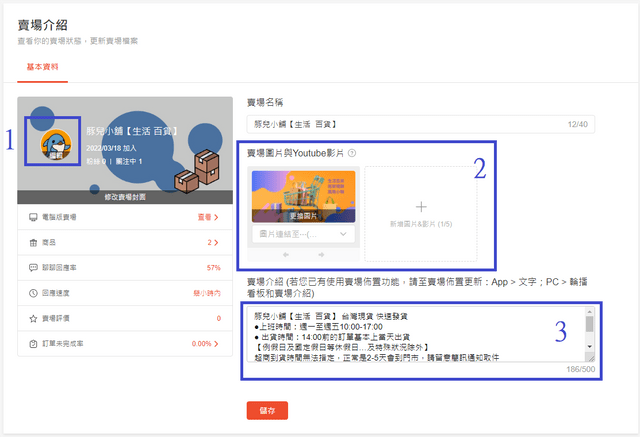640x437 pixels.
Task: Click the textarea scrollbar up arrow
Action: point(589,311)
